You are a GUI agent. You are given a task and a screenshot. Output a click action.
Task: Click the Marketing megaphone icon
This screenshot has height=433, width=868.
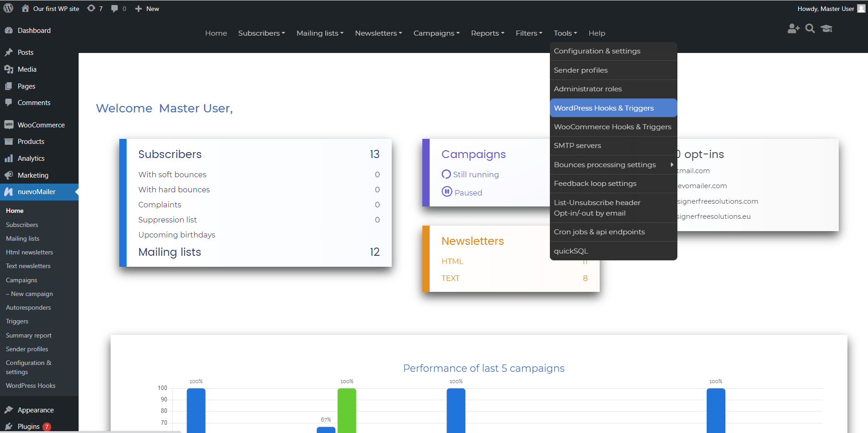[x=9, y=175]
